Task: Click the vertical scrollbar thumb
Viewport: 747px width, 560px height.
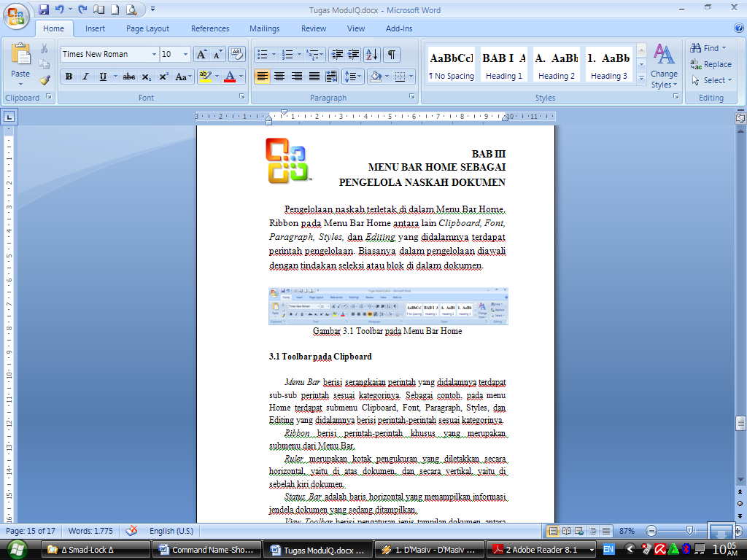Action: click(x=740, y=423)
